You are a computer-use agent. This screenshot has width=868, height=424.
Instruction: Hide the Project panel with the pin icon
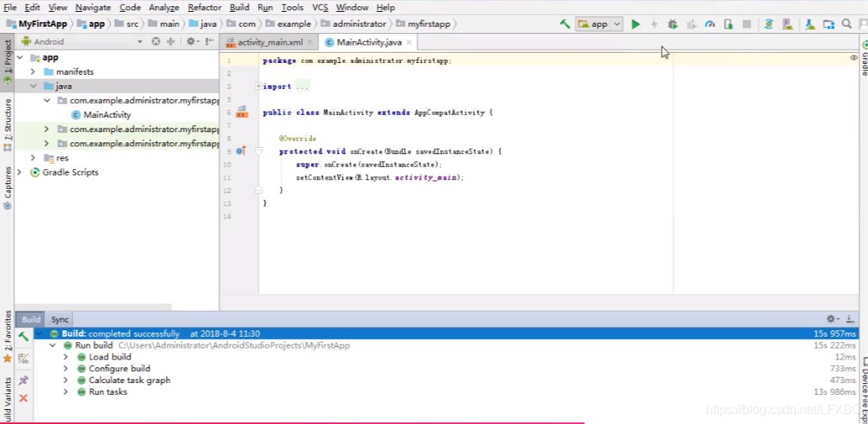[209, 42]
